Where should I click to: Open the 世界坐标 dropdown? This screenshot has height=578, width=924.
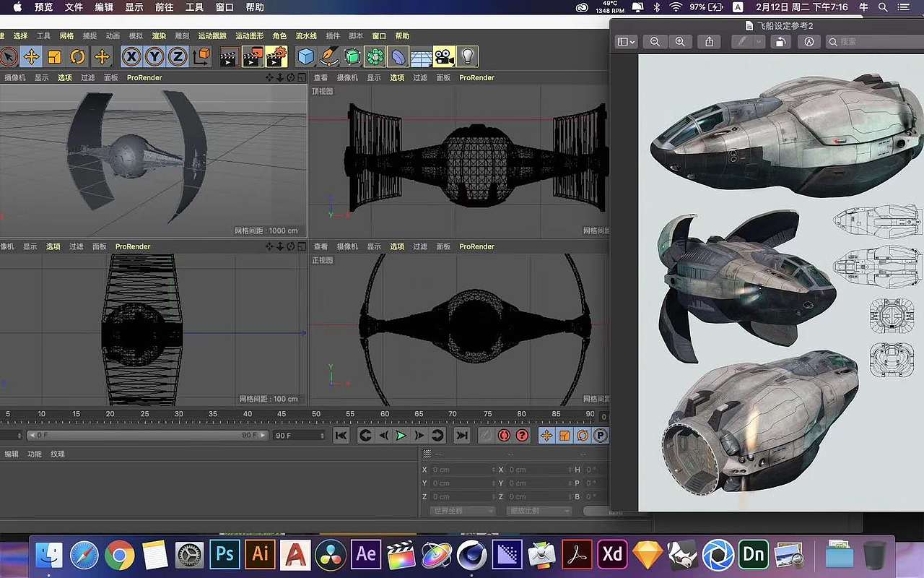pyautogui.click(x=463, y=510)
